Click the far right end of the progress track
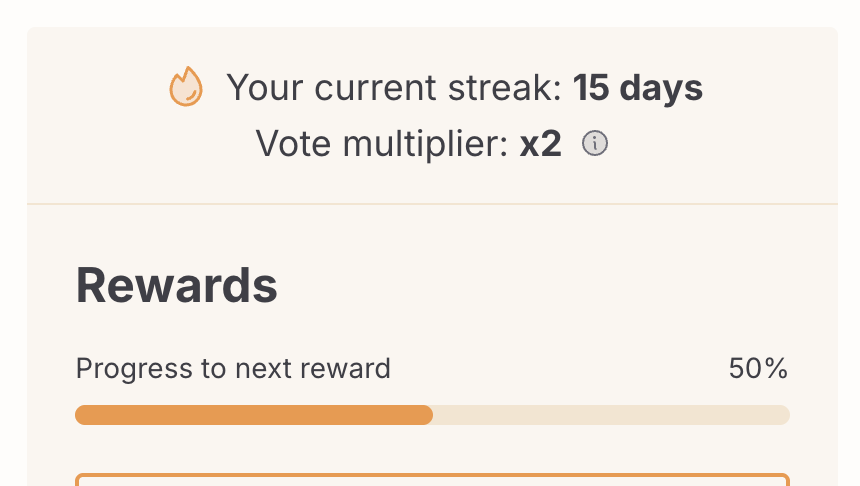 pyautogui.click(x=783, y=415)
